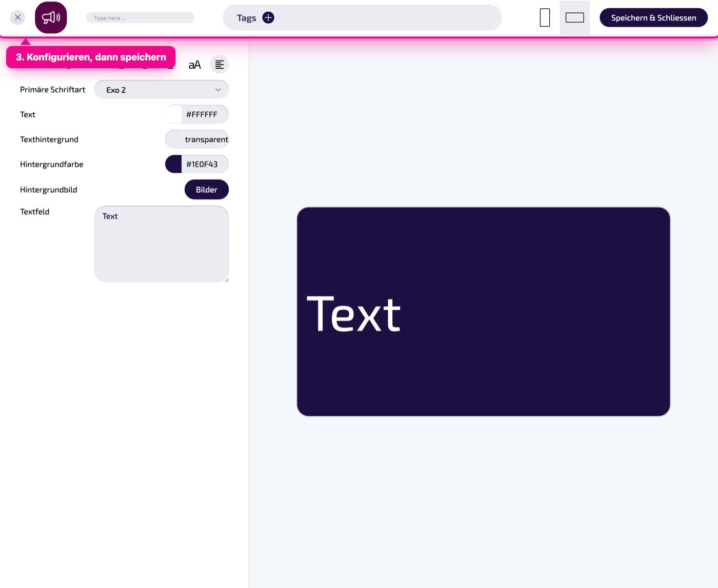Click the Hintergrundfarbe label
Image resolution: width=718 pixels, height=588 pixels.
tap(52, 164)
